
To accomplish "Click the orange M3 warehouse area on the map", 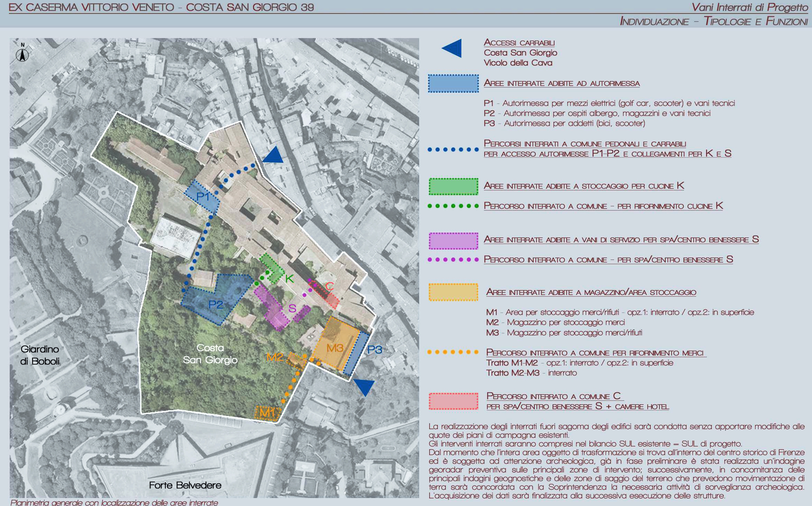I will [x=335, y=344].
